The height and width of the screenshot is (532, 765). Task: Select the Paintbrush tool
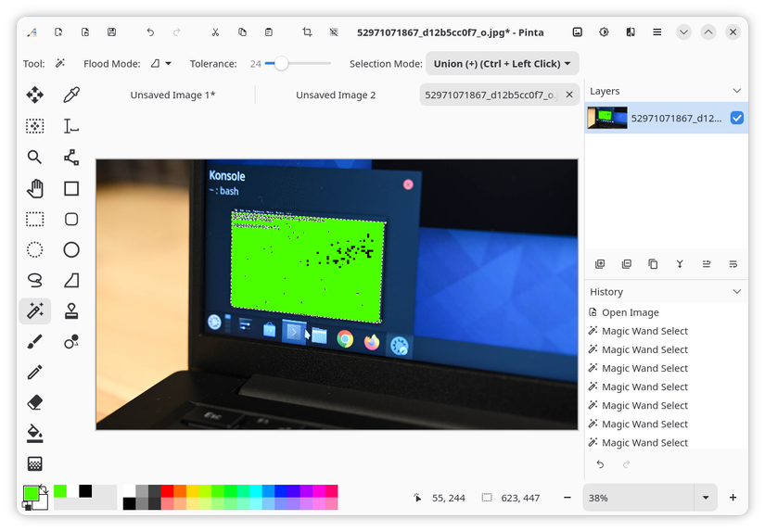click(34, 342)
